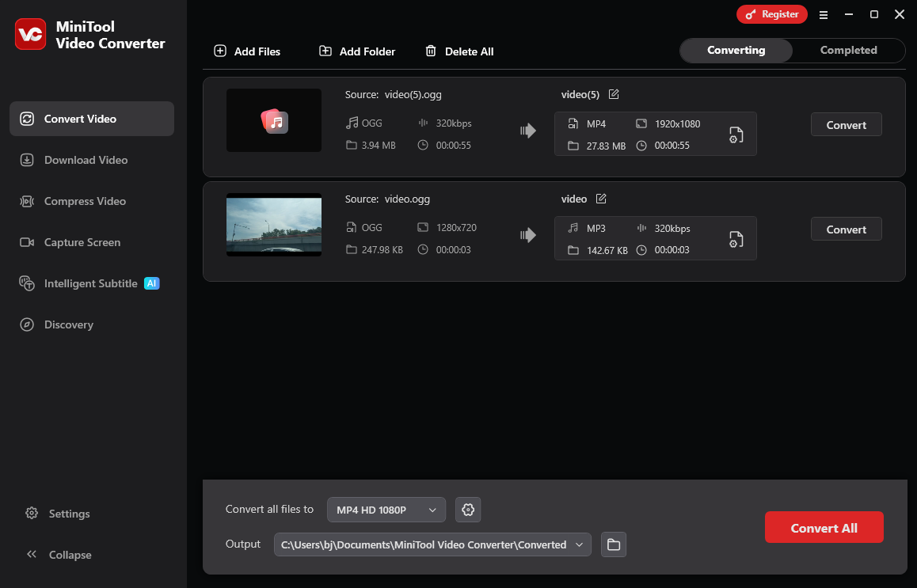This screenshot has width=917, height=588.
Task: Browse output destination with folder icon
Action: pos(613,544)
